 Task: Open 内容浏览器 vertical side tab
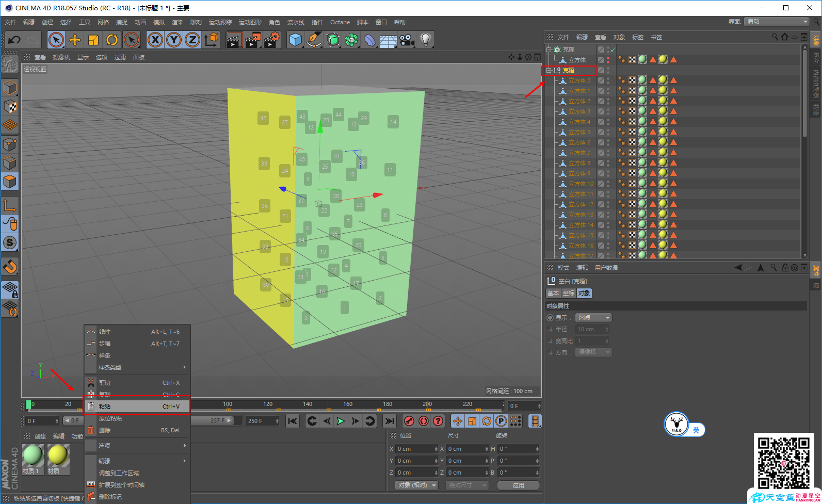click(816, 84)
